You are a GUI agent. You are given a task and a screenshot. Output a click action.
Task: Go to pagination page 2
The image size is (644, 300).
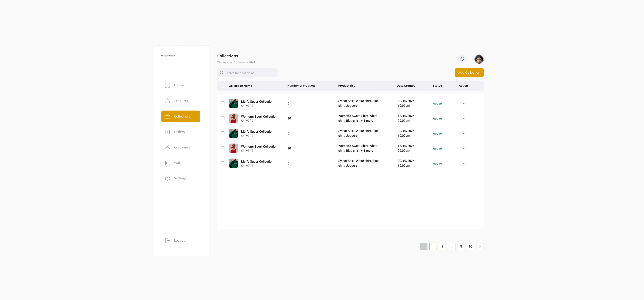[442, 246]
